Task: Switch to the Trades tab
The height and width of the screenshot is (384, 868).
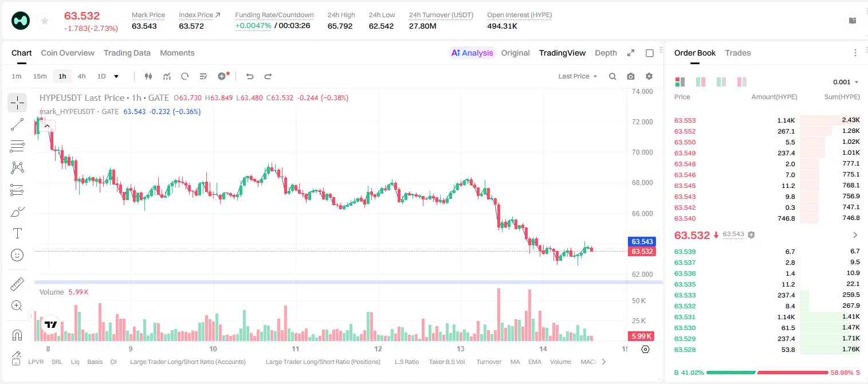Action: (x=737, y=53)
